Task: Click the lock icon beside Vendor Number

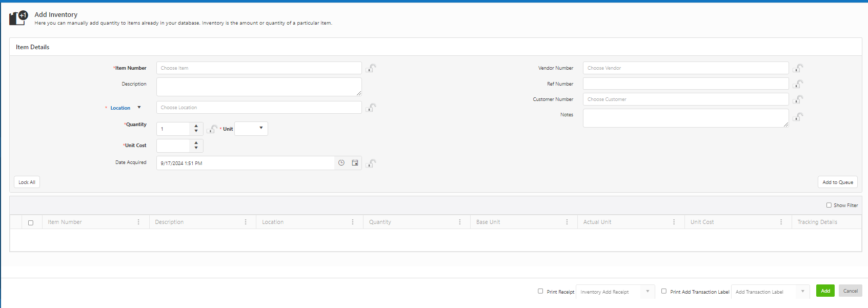Action: tap(798, 68)
